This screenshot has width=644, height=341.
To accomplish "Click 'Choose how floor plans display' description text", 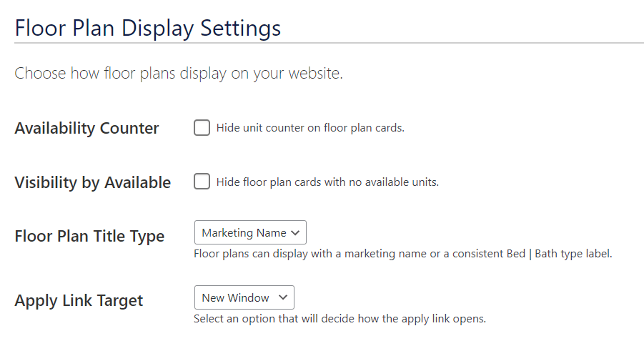I will click(179, 74).
